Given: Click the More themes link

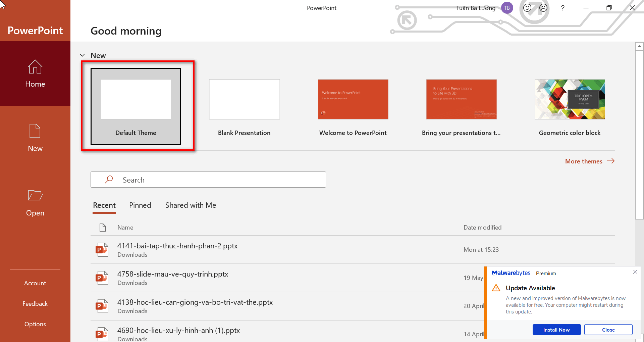Looking at the screenshot, I should coord(590,161).
